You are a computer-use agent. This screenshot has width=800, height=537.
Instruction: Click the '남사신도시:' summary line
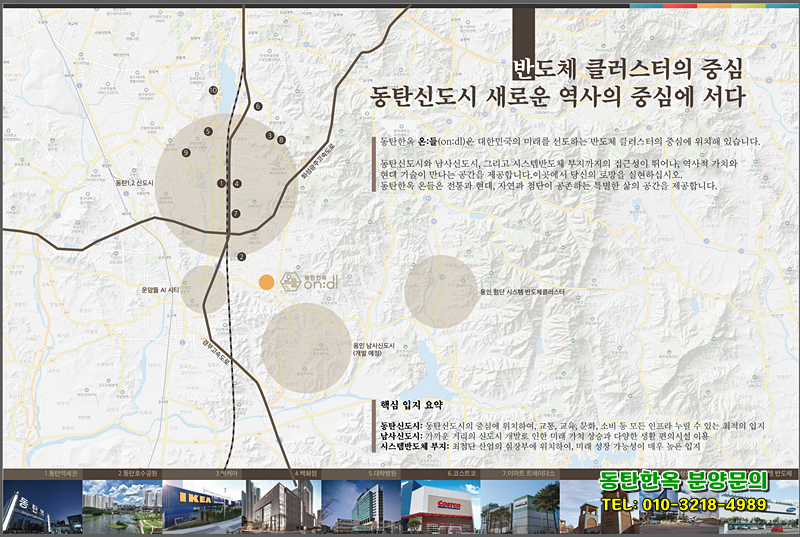pos(544,436)
